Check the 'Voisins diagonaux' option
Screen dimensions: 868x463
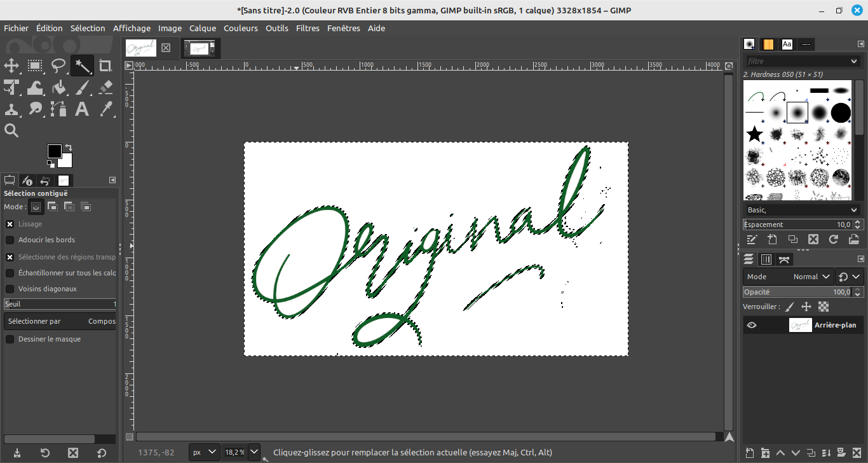point(10,289)
